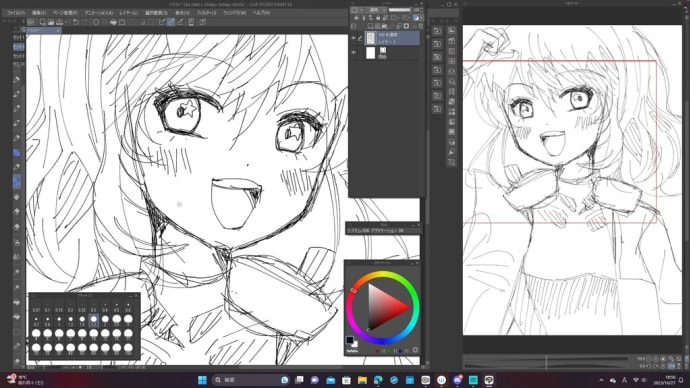690x388 pixels.
Task: Open the 選択範囲(S) menu
Action: (156, 13)
